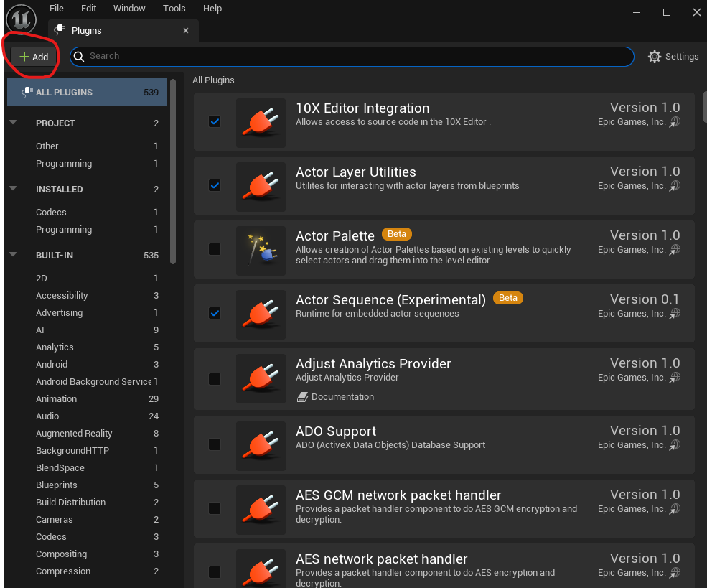The image size is (707, 588).
Task: Click the Unreal Engine logo icon
Action: tap(22, 19)
